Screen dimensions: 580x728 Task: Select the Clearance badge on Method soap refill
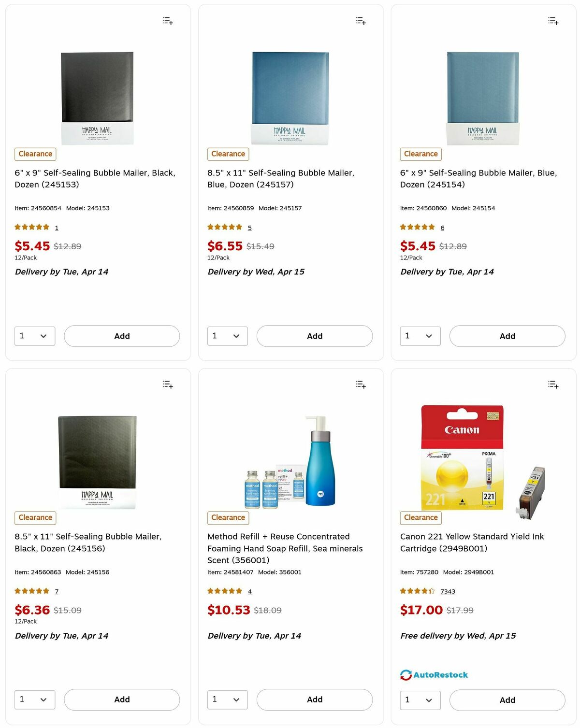[x=228, y=517]
